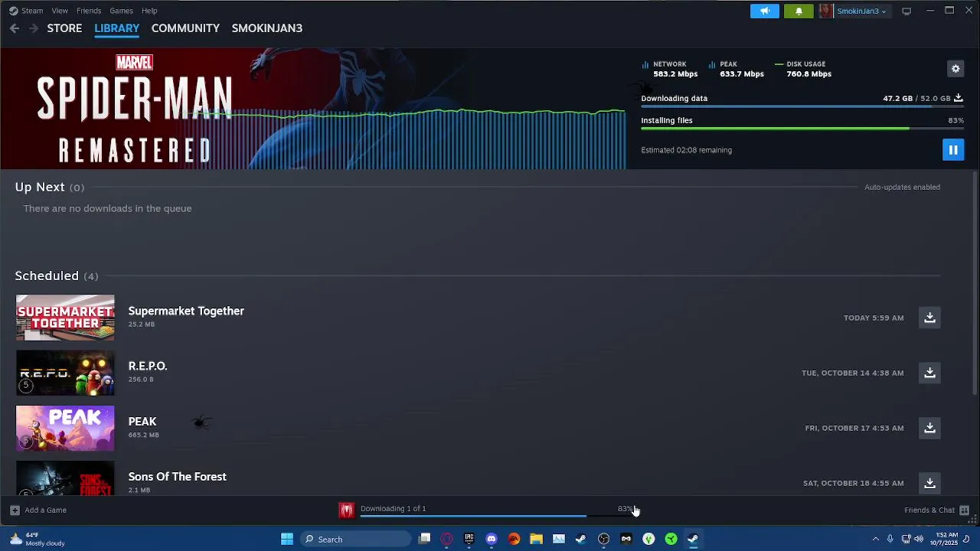Download the PEAK update now
Image resolution: width=980 pixels, height=551 pixels.
929,428
